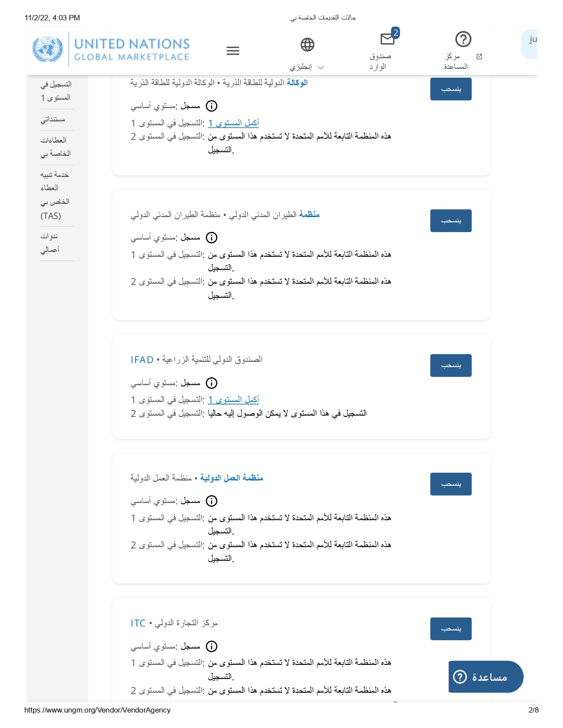Click the United Nations Global Marketplace logo

coord(111,49)
